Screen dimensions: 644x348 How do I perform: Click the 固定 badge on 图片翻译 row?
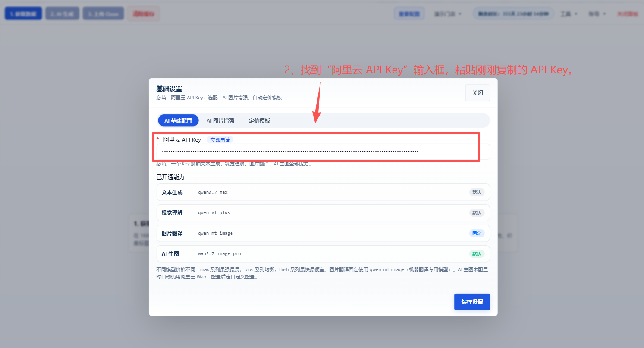click(477, 233)
